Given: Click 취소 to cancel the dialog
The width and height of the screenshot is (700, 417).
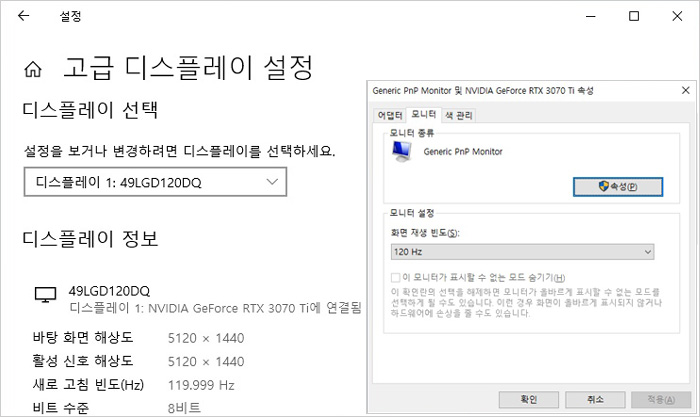Looking at the screenshot, I should point(596,399).
